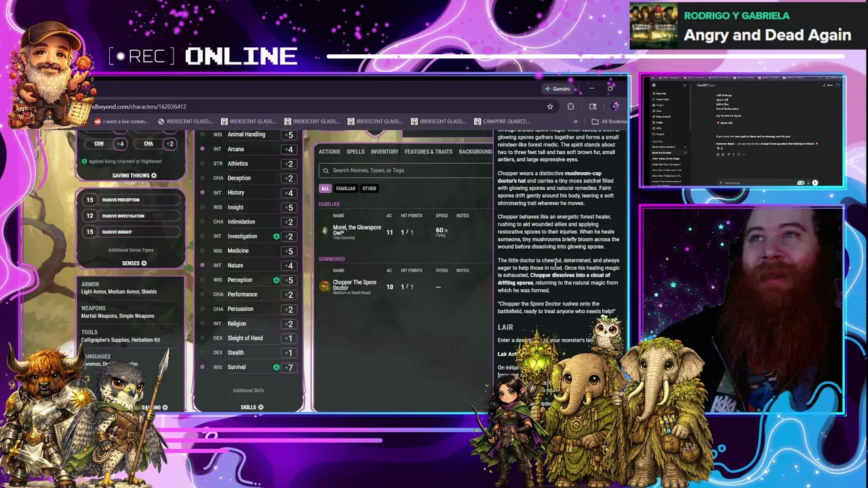Click the magnifier icon in the search box
This screenshot has height=488, width=868.
[326, 171]
